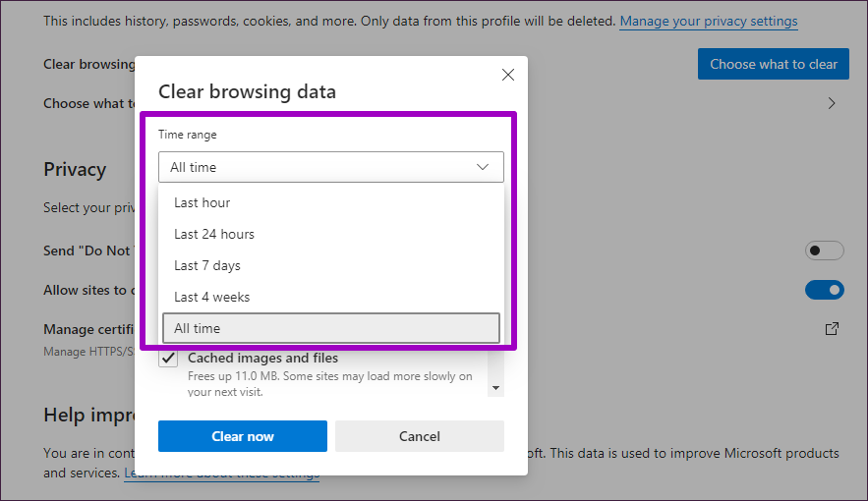868x501 pixels.
Task: Open Learn more about these settings link
Action: tap(221, 473)
